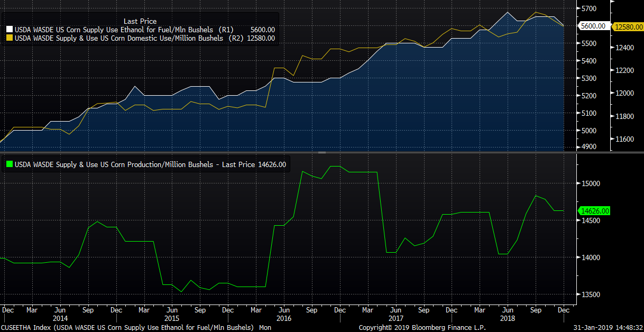The width and height of the screenshot is (644, 332).
Task: Click the Last Price legend header
Action: click(140, 21)
